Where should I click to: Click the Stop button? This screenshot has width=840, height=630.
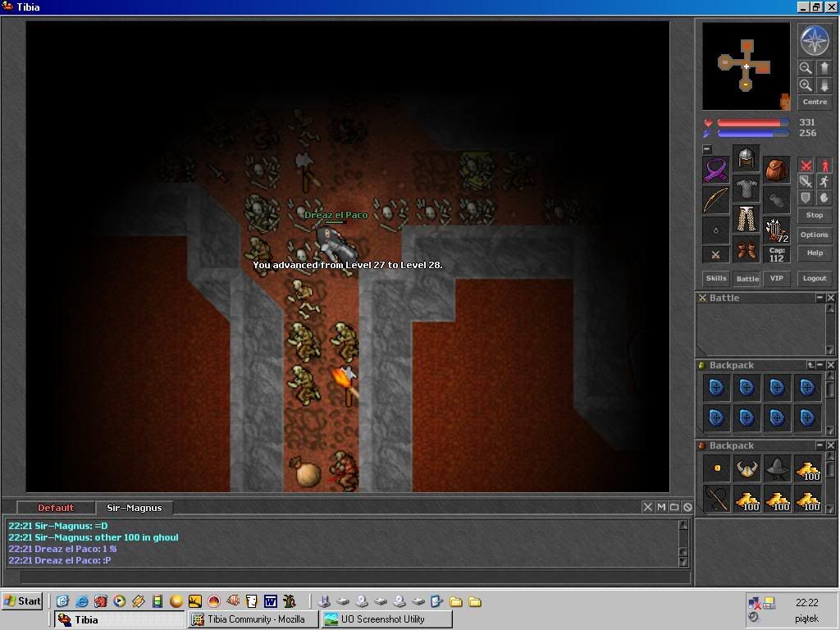tap(815, 216)
